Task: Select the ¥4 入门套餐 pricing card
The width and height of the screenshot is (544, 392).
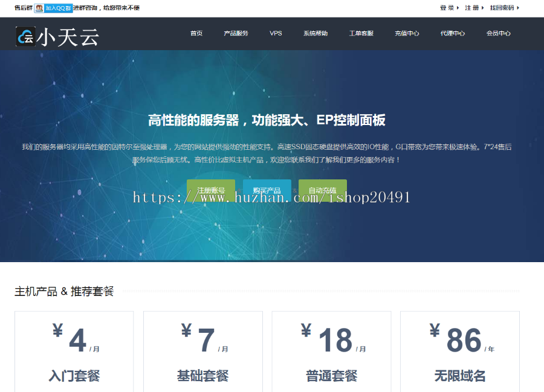Action: [x=74, y=352]
